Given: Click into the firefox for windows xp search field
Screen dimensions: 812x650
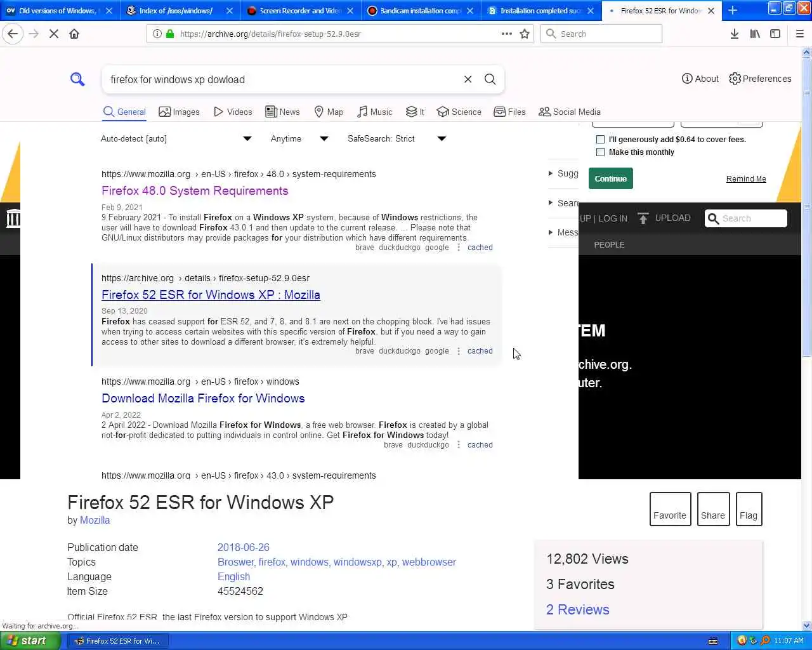Looking at the screenshot, I should pos(282,79).
